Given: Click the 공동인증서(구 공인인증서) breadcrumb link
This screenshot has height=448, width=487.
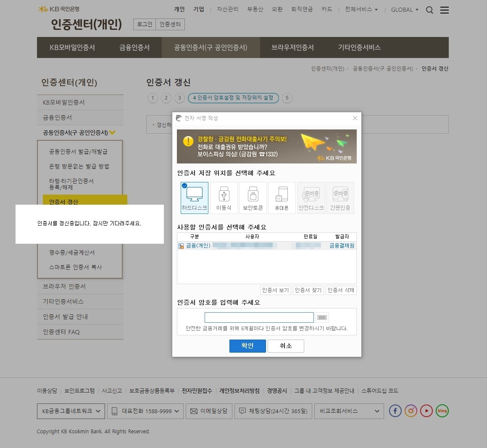Looking at the screenshot, I should pyautogui.click(x=383, y=69).
